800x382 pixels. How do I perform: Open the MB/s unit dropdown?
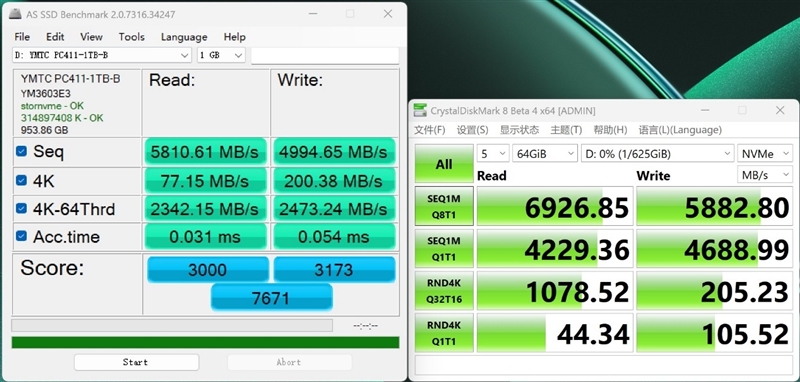[765, 175]
